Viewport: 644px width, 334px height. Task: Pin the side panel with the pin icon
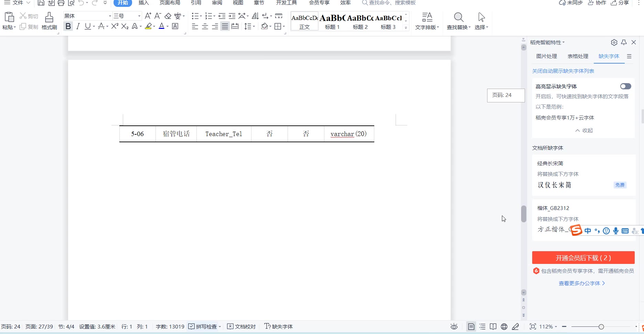tap(624, 42)
